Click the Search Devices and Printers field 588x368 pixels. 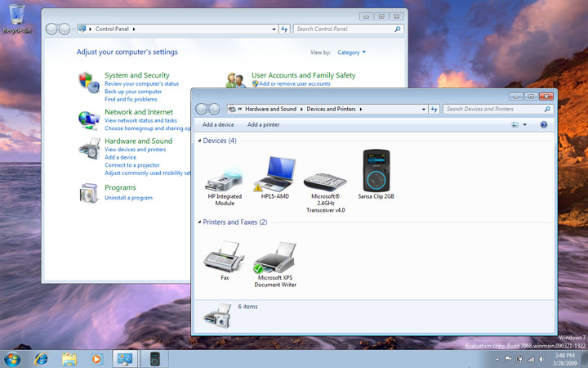pyautogui.click(x=492, y=109)
